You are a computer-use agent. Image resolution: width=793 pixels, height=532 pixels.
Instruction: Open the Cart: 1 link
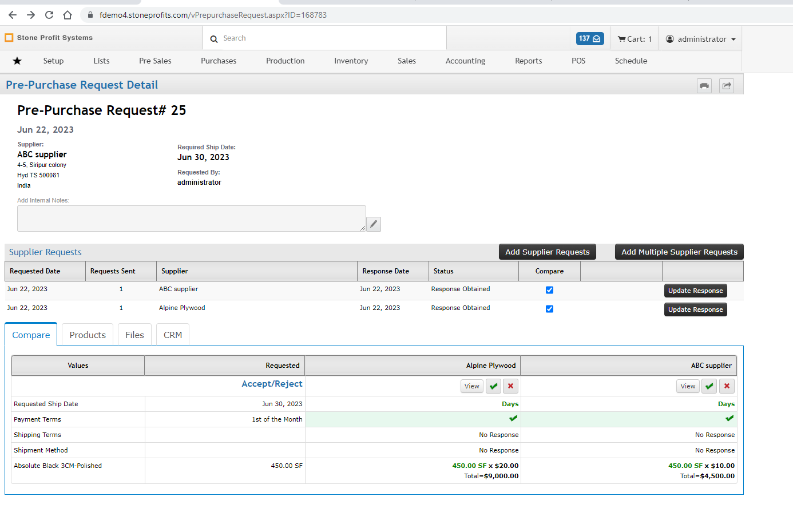635,39
